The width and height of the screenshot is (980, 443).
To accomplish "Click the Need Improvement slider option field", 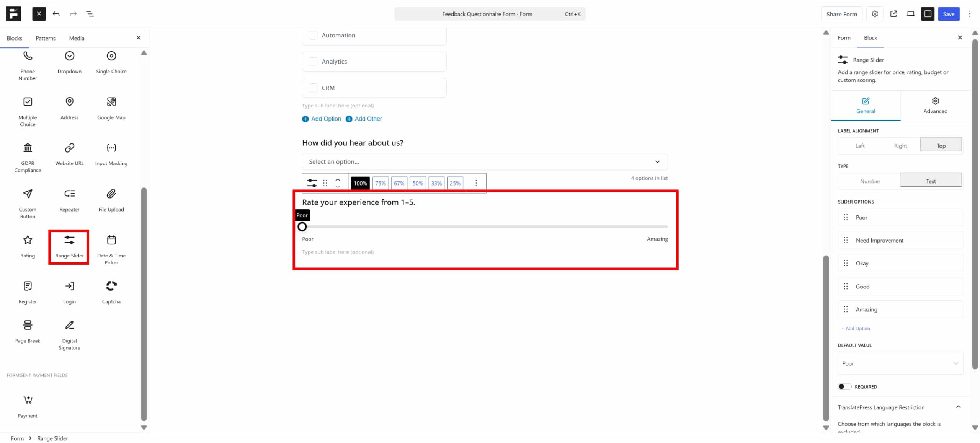I will click(900, 240).
